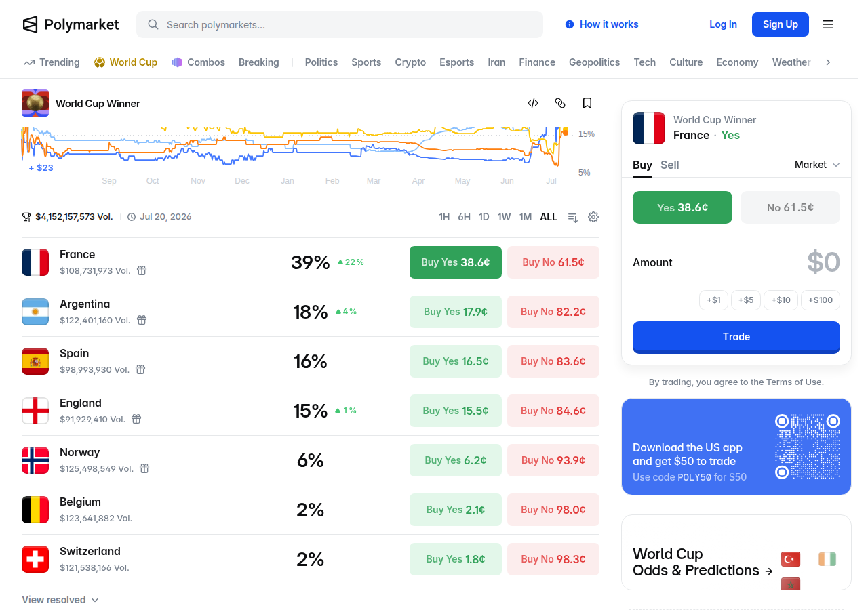The image size is (868, 610).
Task: Click the France flag in trade panel
Action: pyautogui.click(x=649, y=128)
